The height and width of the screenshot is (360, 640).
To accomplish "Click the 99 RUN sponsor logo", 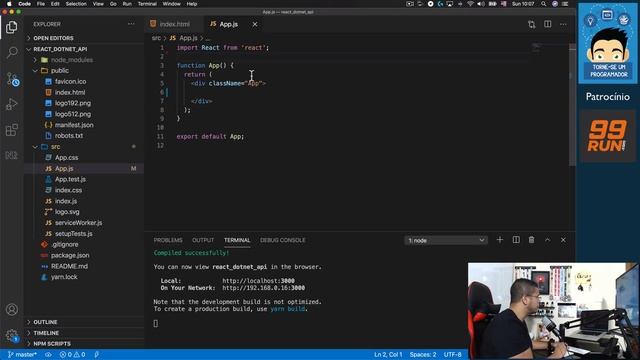I will tap(607, 136).
